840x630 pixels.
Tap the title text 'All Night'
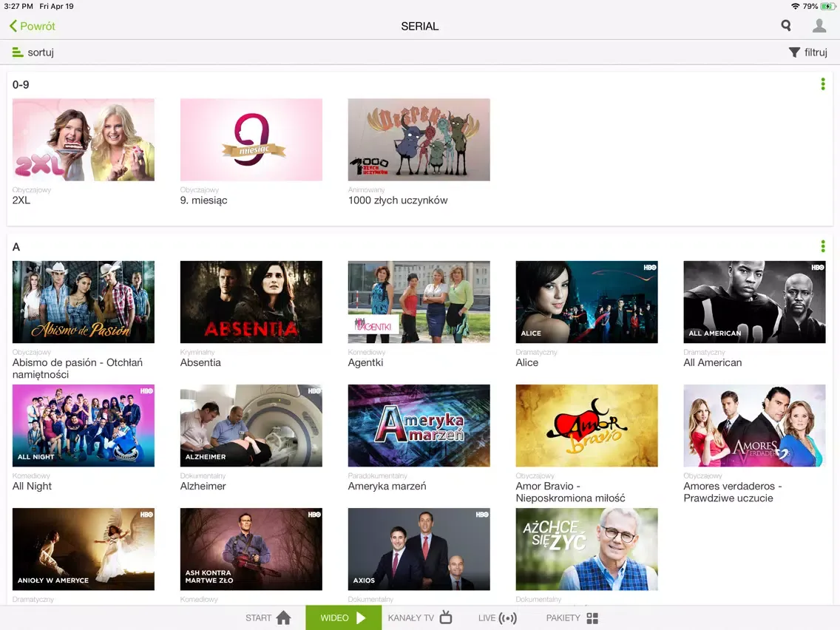click(32, 487)
